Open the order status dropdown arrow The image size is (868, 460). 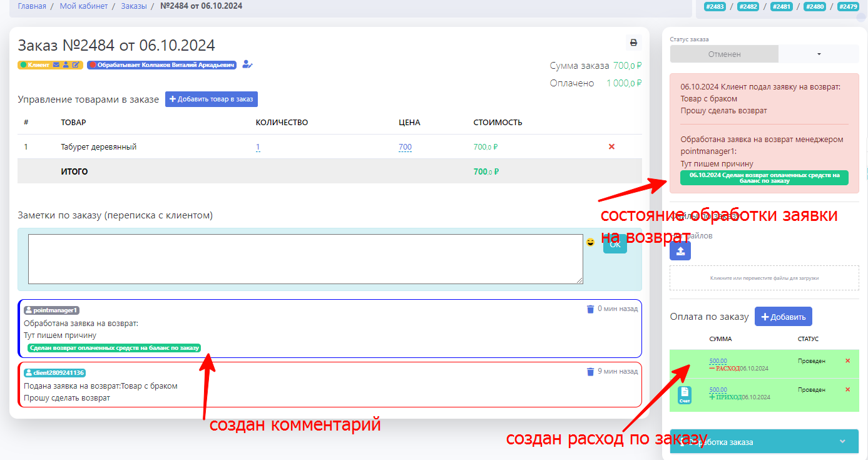pos(819,54)
